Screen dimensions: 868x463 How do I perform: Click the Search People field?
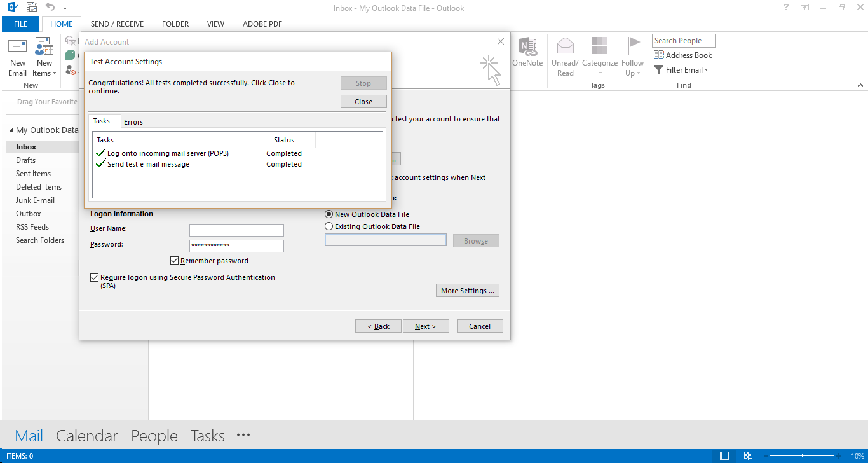pos(684,41)
